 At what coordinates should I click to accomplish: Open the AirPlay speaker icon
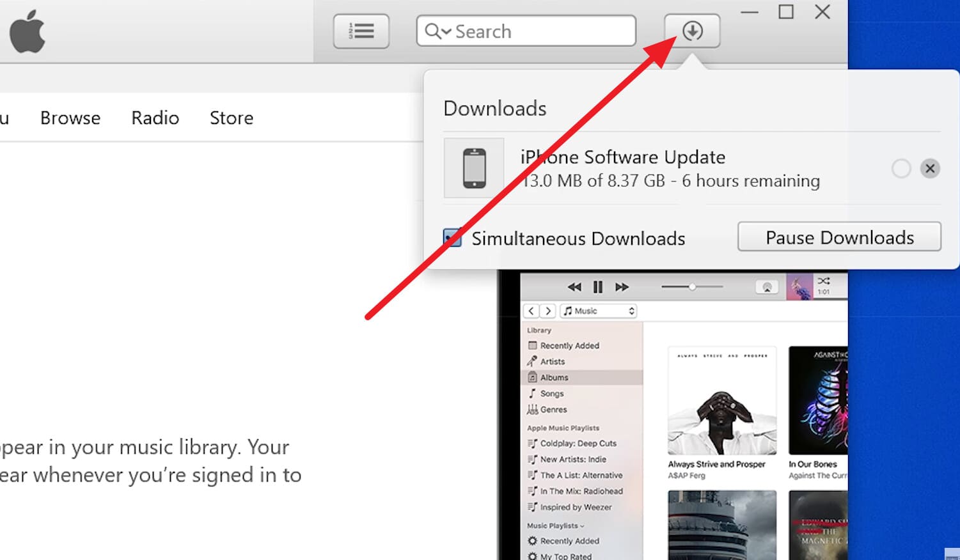click(766, 287)
